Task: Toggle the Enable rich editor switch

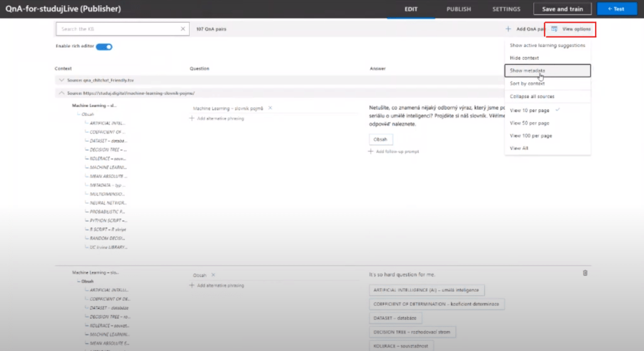Action: (x=104, y=47)
